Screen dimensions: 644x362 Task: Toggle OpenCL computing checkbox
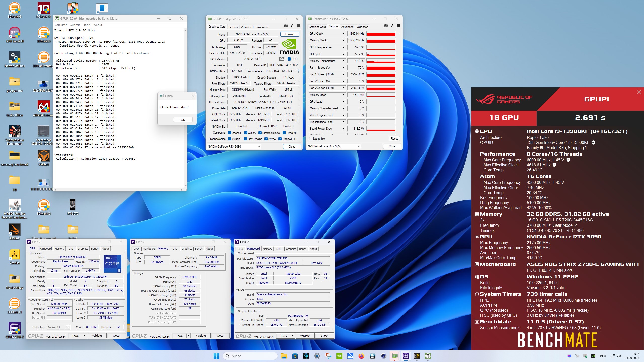click(x=229, y=133)
